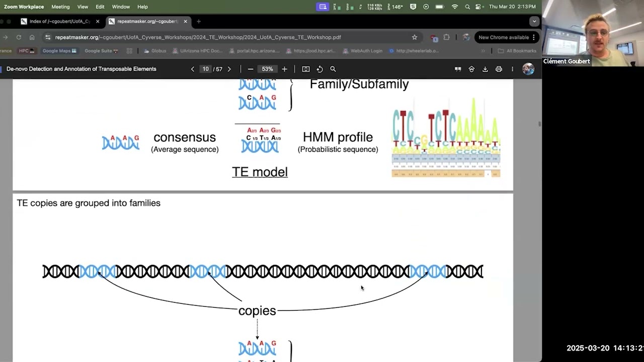Viewport: 644px width, 362px height.
Task: Zoom in the PDF with plus
Action: 284,69
